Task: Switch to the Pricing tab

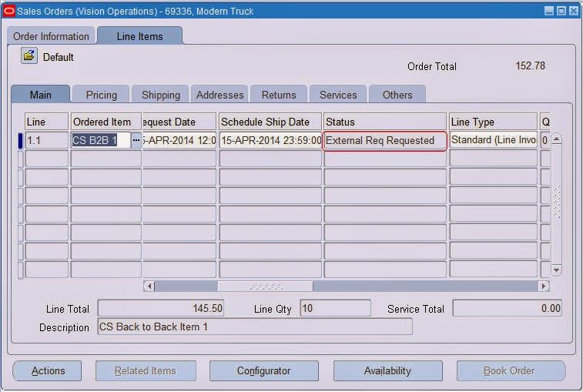Action: click(x=101, y=95)
